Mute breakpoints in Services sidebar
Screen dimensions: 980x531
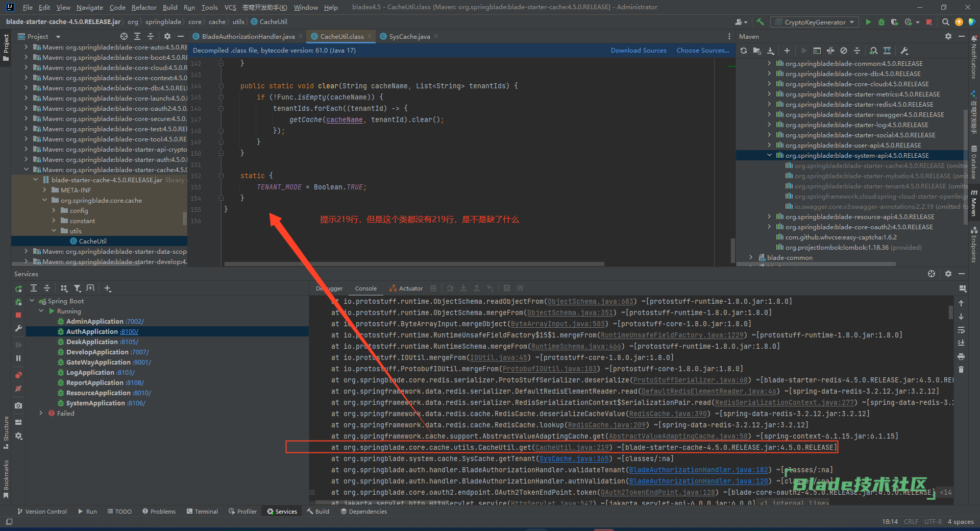[x=18, y=389]
